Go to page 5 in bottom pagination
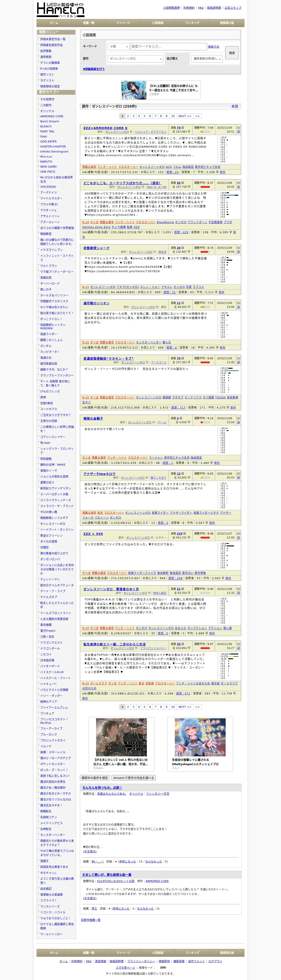Viewport: 281px width, 980px height. pyautogui.click(x=144, y=707)
